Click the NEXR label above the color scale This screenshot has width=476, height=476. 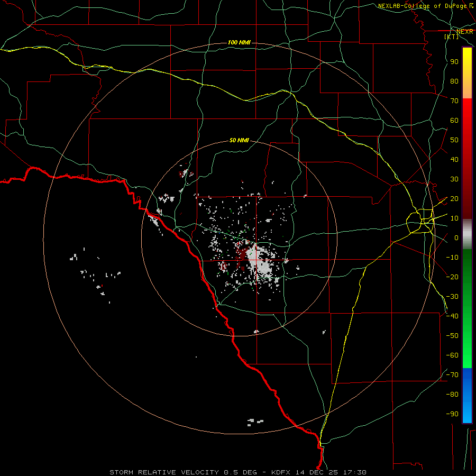coord(465,32)
